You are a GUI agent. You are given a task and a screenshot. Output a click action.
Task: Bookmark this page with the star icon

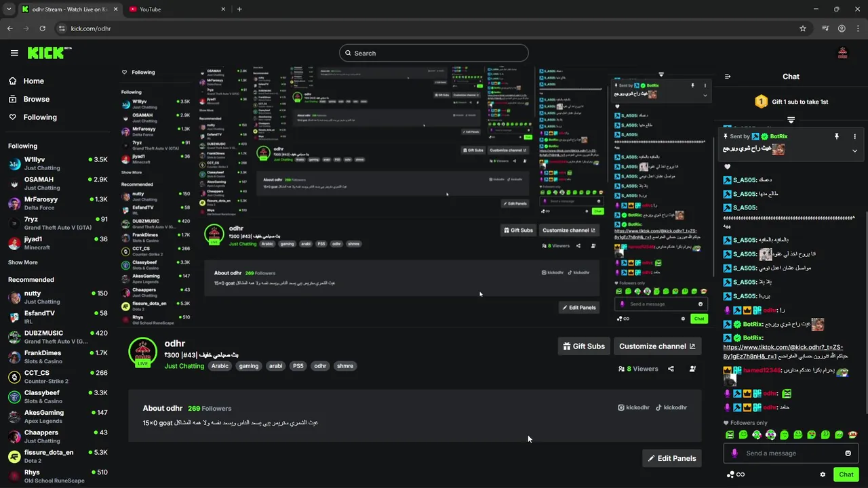pyautogui.click(x=803, y=28)
